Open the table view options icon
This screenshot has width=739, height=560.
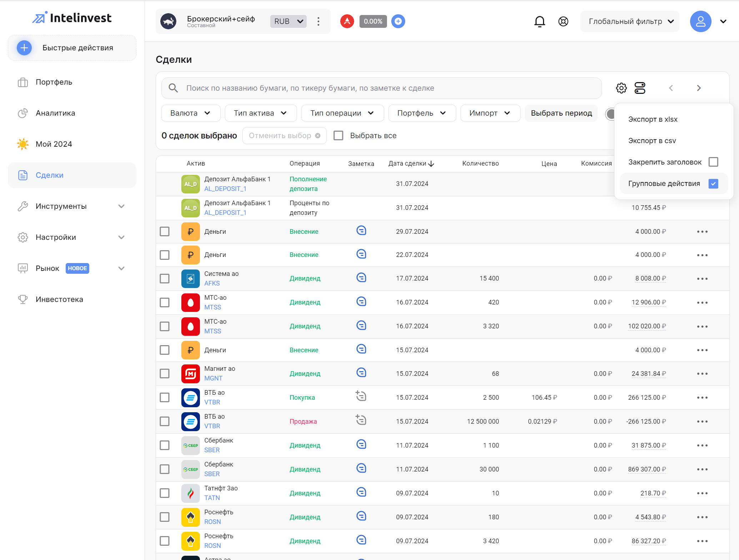[640, 88]
